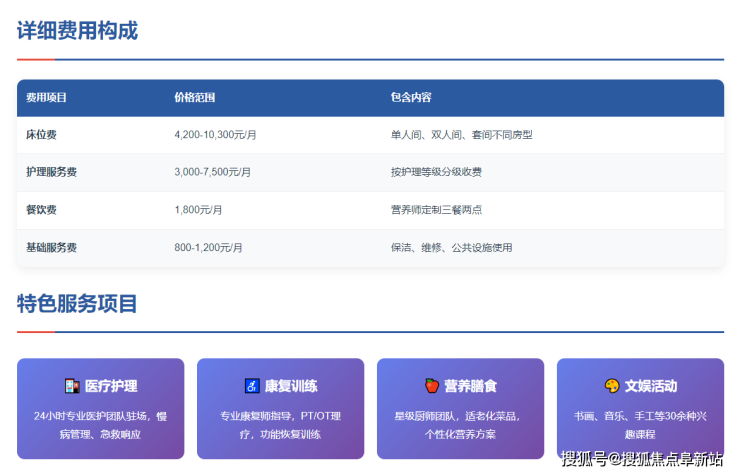740x475 pixels.
Task: Click the red apple icon beside 营养膳食
Action: tap(432, 386)
